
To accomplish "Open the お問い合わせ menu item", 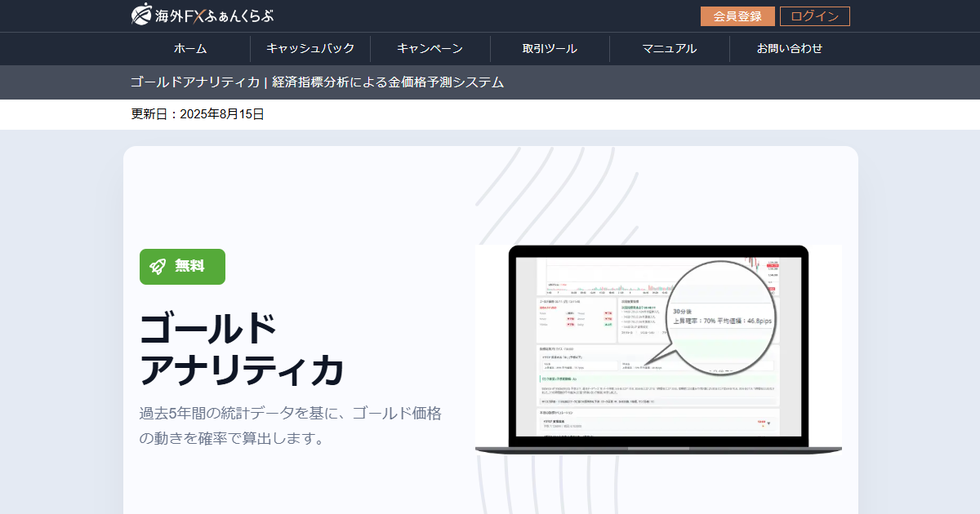I will coord(788,48).
